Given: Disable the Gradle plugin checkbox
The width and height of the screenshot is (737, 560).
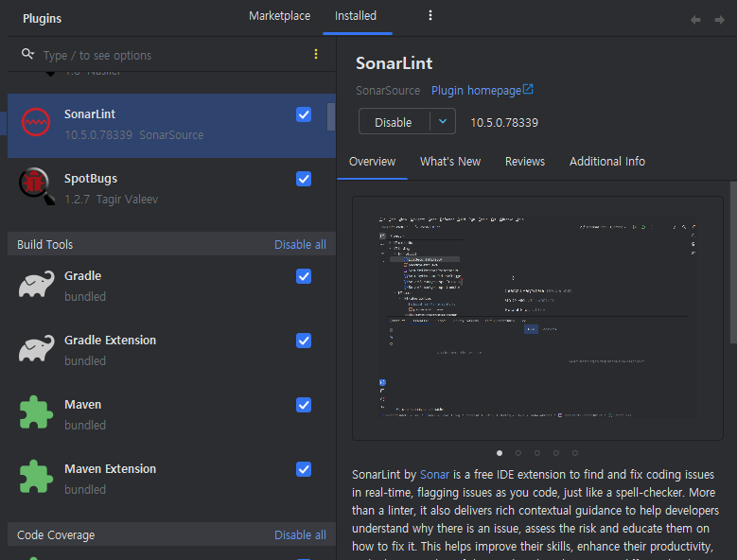Looking at the screenshot, I should click(304, 276).
